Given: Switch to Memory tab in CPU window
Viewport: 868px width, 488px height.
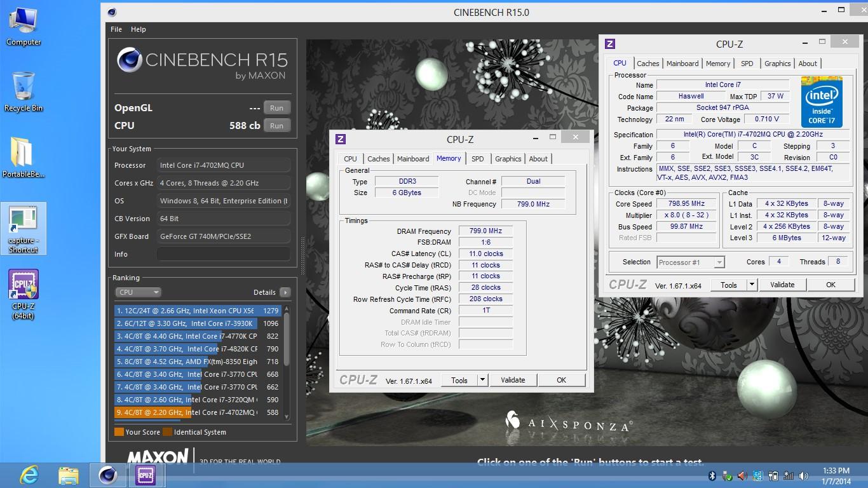Looking at the screenshot, I should (718, 64).
